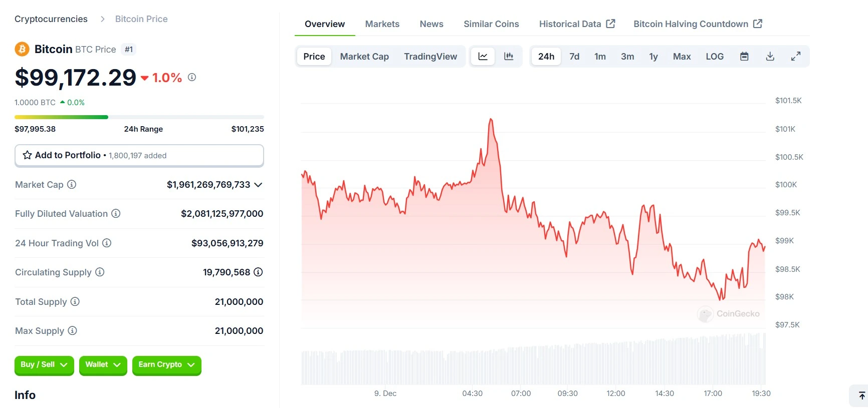Expand the chart to fullscreen
Viewport: 868px width, 408px height.
click(796, 57)
